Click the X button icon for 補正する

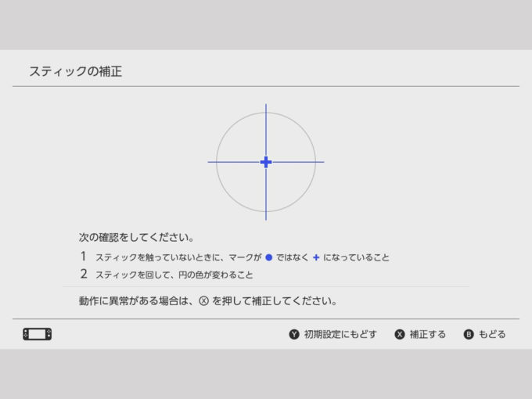tap(399, 335)
